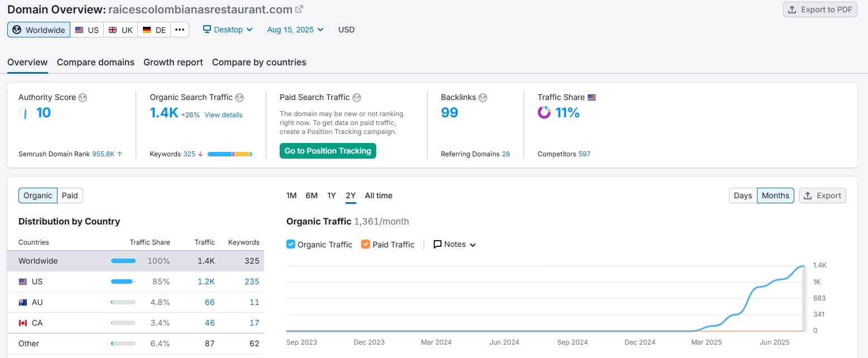Viewport: 868px width, 358px height.
Task: Uncheck the Paid Traffic checkbox
Action: [366, 244]
